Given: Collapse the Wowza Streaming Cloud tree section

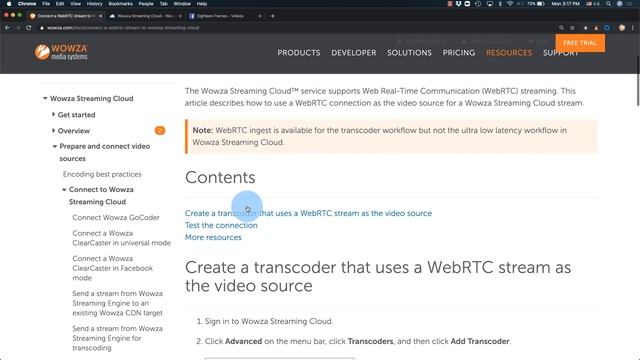Looking at the screenshot, I should click(x=45, y=98).
